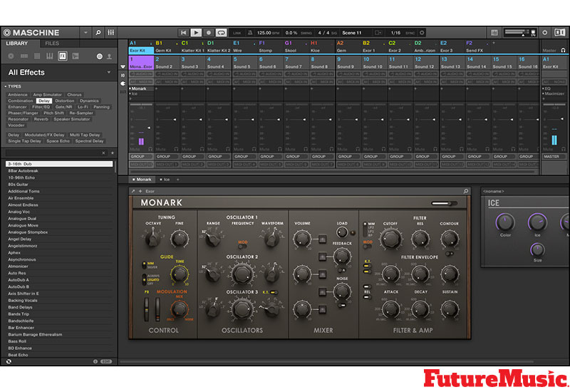The height and width of the screenshot is (392, 570).
Task: Toggle the Legato glide mode switch
Action: click(145, 280)
